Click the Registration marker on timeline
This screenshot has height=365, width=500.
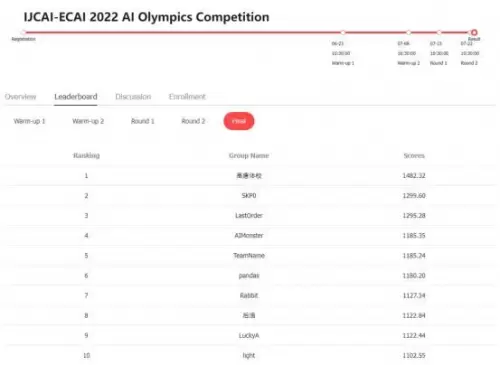click(x=23, y=32)
